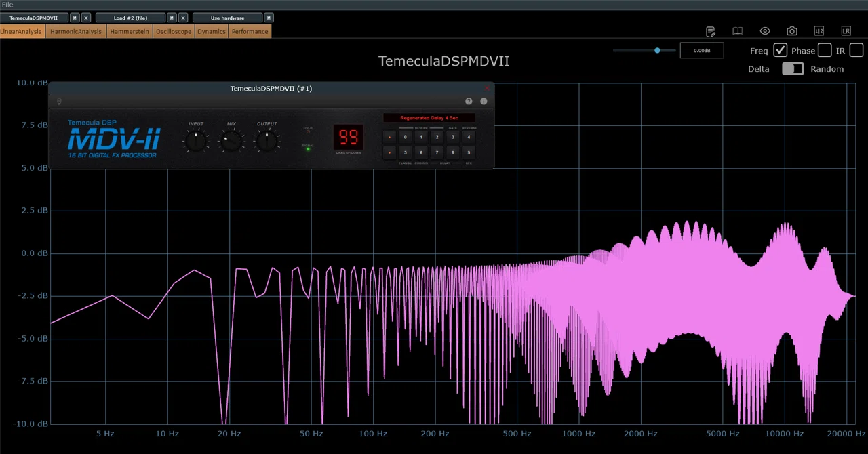Click the M button next to TemeculaDSPMDVII
Viewport: 868px width, 454px height.
[75, 18]
